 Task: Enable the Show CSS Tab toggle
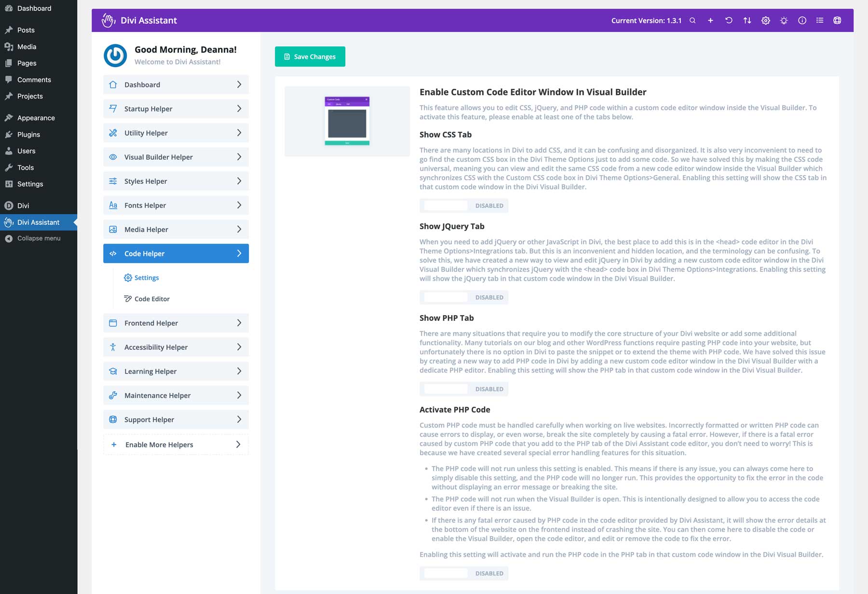444,206
